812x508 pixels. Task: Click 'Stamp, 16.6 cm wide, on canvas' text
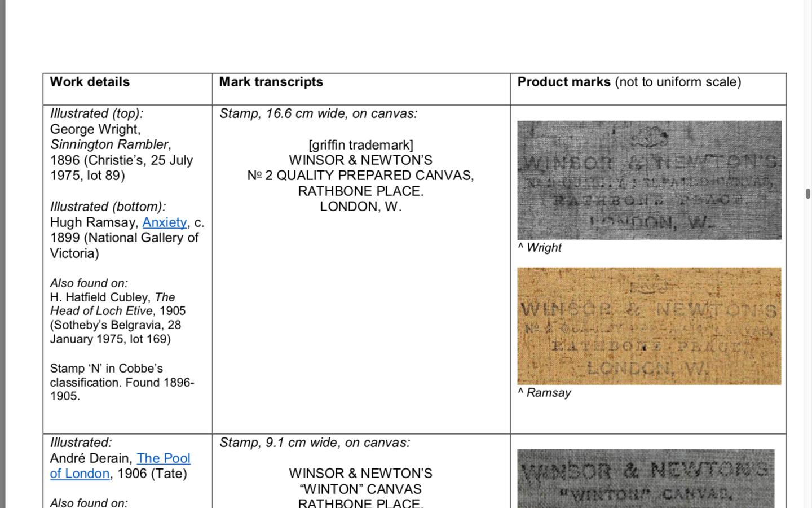tap(318, 113)
